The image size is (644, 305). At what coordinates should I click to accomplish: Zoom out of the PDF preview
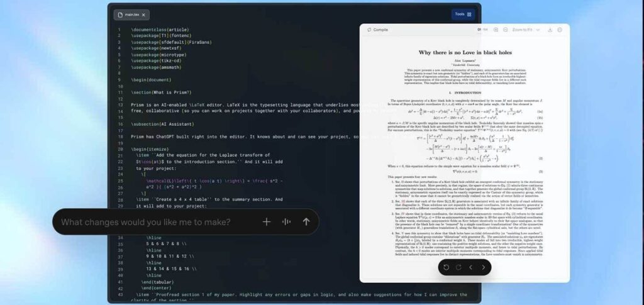(505, 30)
